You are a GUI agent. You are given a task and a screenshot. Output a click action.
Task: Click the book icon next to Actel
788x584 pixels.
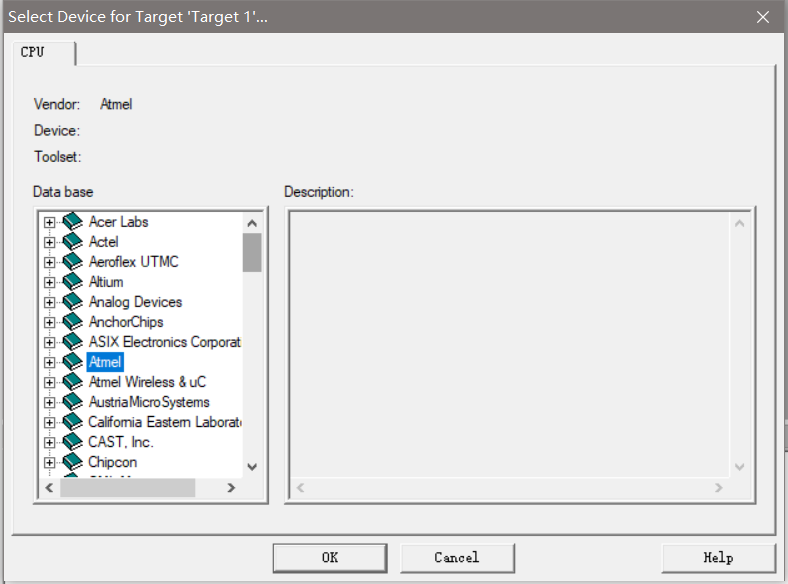click(x=73, y=241)
